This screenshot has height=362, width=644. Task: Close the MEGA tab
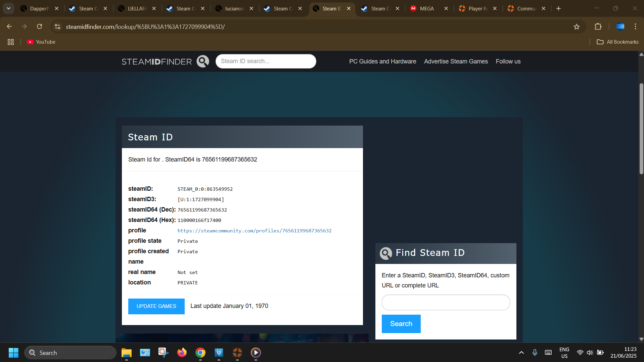[x=446, y=9]
